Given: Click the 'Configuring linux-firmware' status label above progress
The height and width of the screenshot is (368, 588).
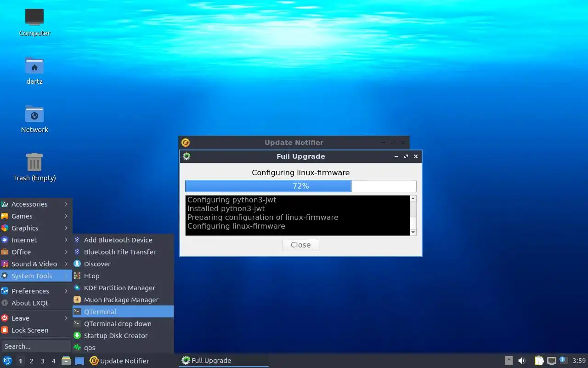Looking at the screenshot, I should pyautogui.click(x=300, y=172).
